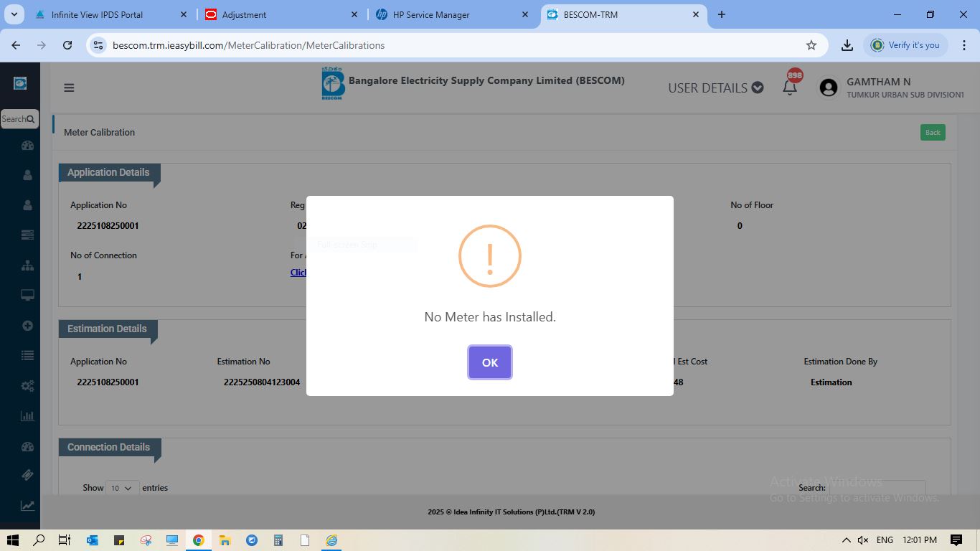Click the Chrome icon on the taskbar
980x551 pixels.
pos(198,540)
